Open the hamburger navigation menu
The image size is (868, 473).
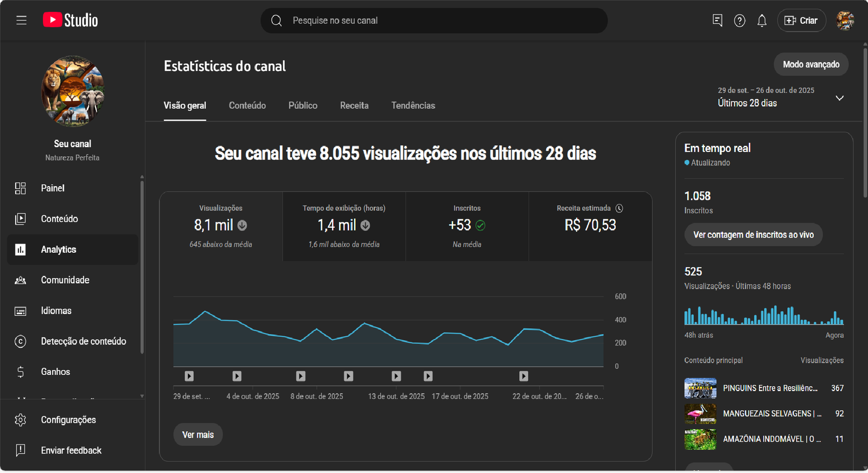tap(21, 21)
